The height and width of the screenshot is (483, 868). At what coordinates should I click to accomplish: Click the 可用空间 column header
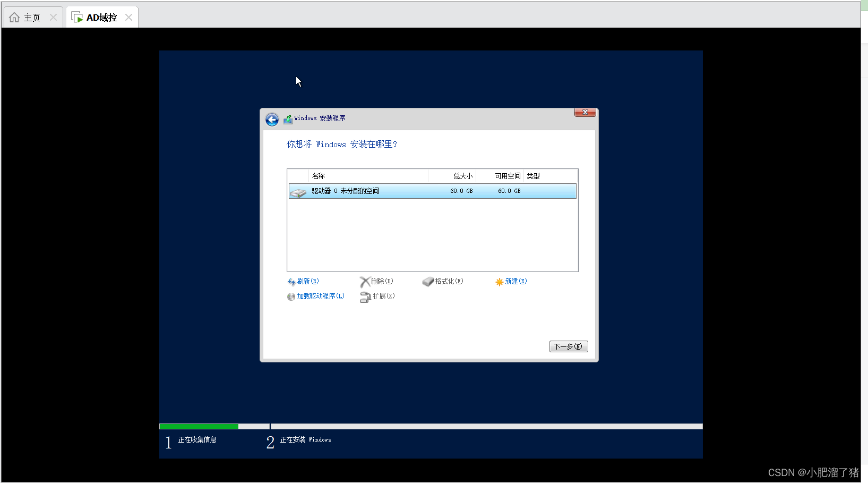click(500, 176)
